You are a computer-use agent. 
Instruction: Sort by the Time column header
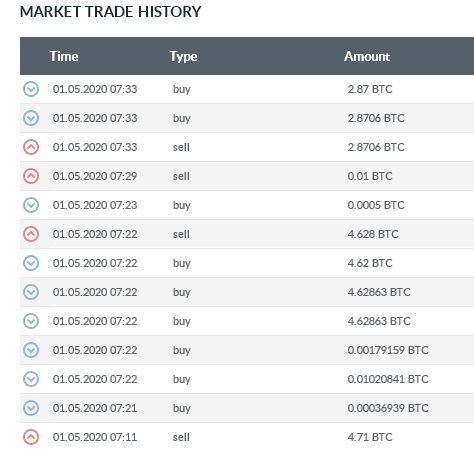(x=64, y=56)
